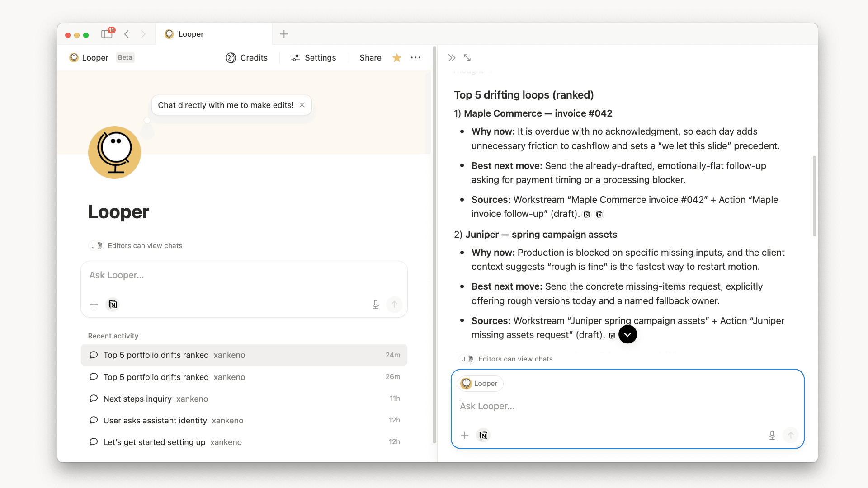This screenshot has width=868, height=488.
Task: Open Next steps inquiry chat
Action: pos(137,399)
